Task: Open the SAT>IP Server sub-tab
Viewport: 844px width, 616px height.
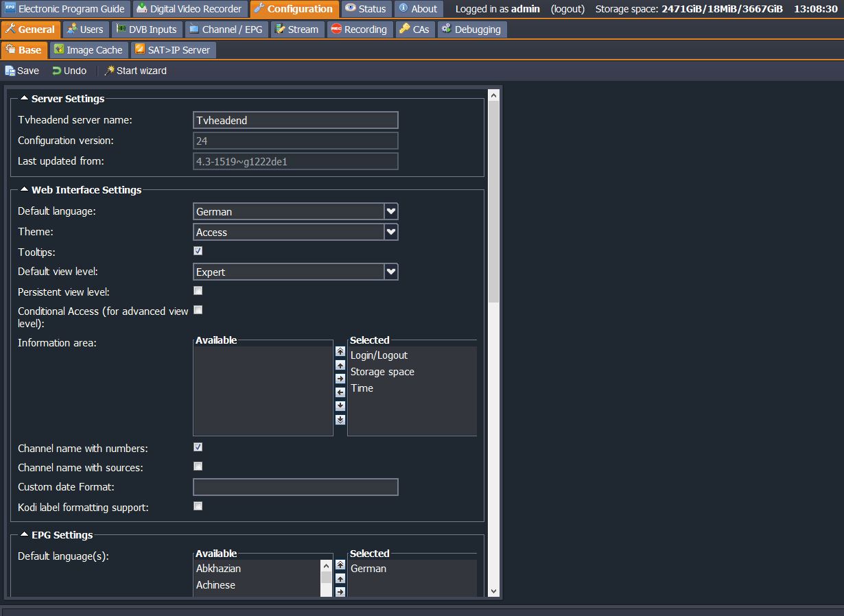Action: [173, 50]
